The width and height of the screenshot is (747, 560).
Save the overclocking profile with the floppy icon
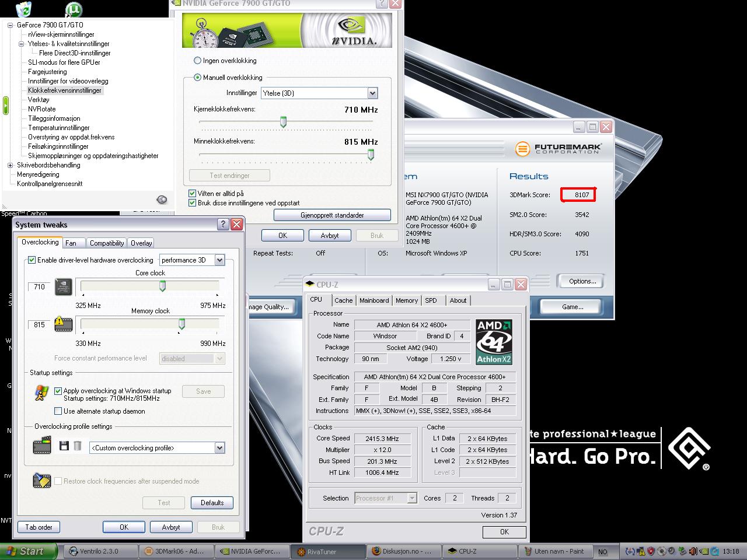coord(64,446)
